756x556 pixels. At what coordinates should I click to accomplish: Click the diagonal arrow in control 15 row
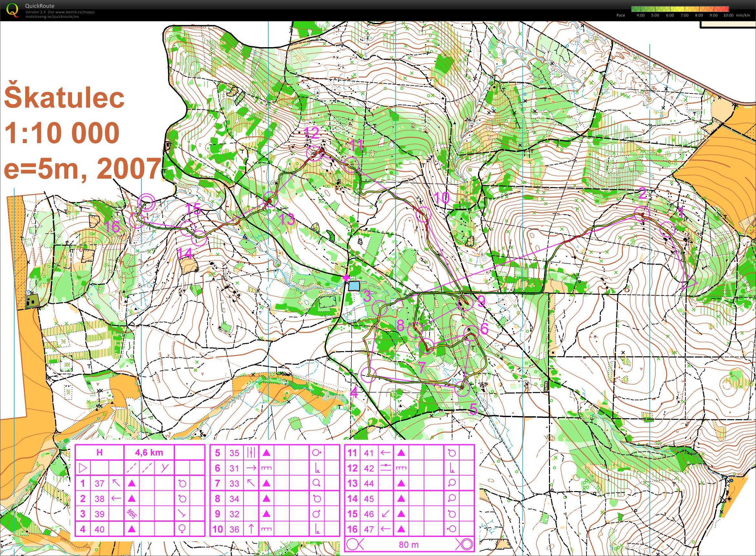(x=385, y=514)
